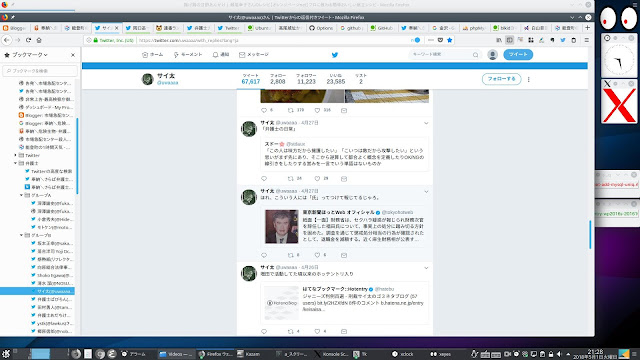This screenshot has width=640, height=360.
Task: Switch to the Options browser tab
Action: click(321, 28)
